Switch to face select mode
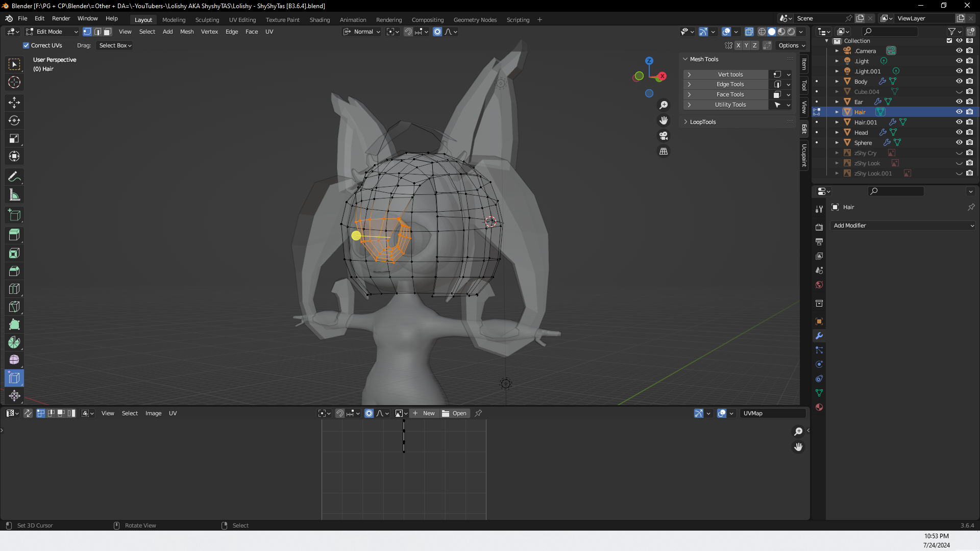The width and height of the screenshot is (980, 551). pyautogui.click(x=107, y=32)
